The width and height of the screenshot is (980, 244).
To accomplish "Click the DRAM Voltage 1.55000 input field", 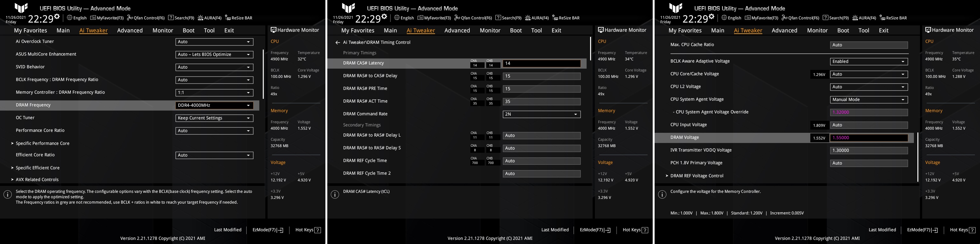I will click(x=868, y=138).
